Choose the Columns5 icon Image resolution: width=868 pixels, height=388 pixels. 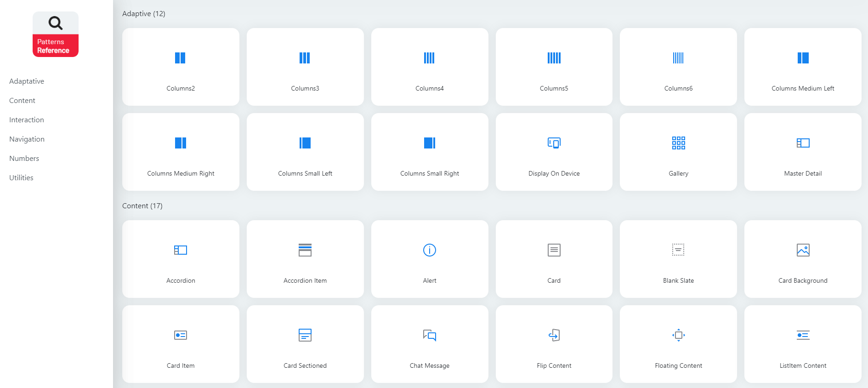click(554, 58)
